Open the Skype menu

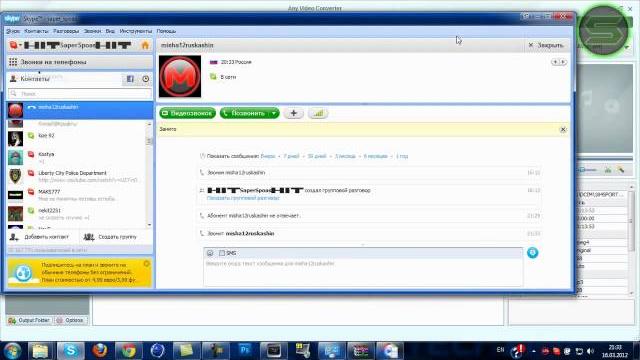(13, 31)
